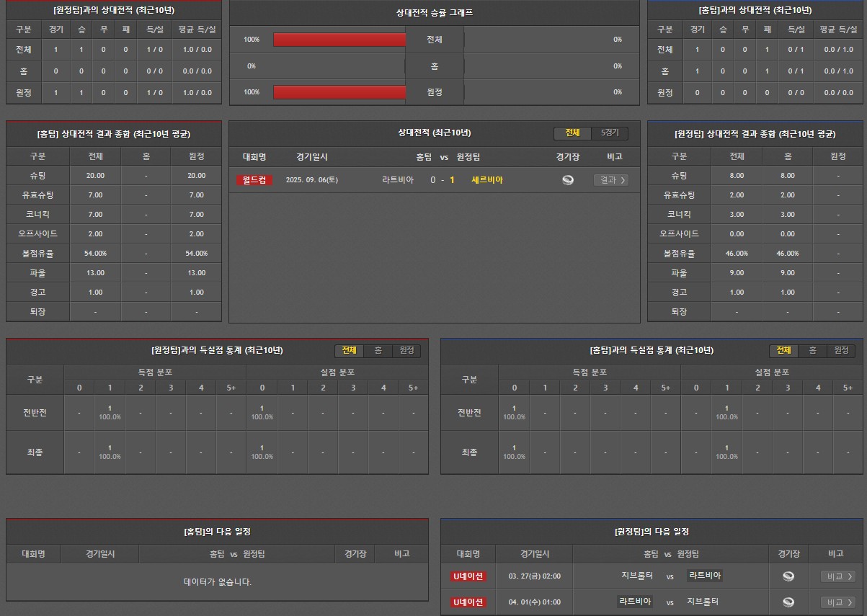The width and height of the screenshot is (867, 616).
Task: Open the 결과 button for the World Cup match
Action: point(610,180)
